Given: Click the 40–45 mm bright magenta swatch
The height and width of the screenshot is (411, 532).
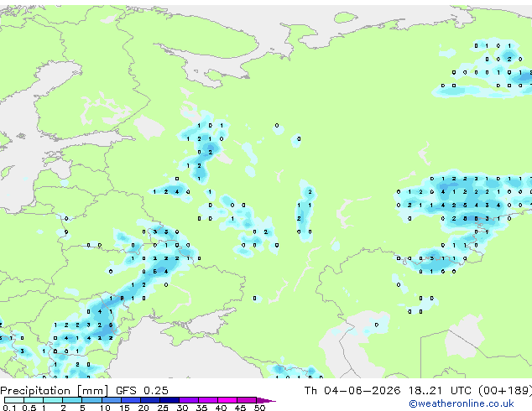Looking at the screenshot, I should (x=227, y=400).
